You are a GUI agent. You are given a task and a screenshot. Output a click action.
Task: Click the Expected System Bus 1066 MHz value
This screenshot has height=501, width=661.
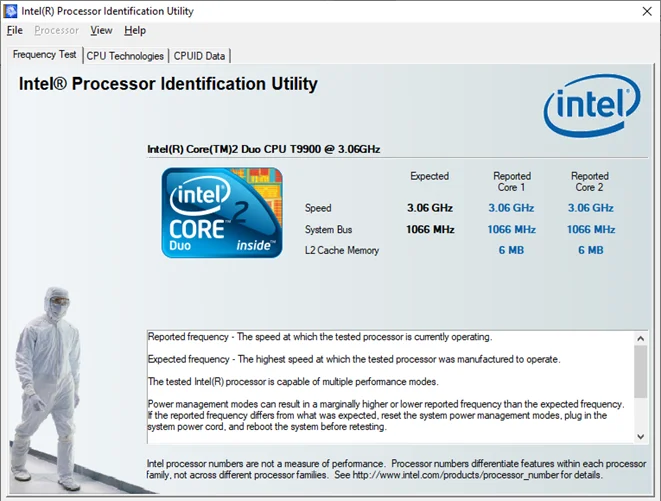[430, 229]
